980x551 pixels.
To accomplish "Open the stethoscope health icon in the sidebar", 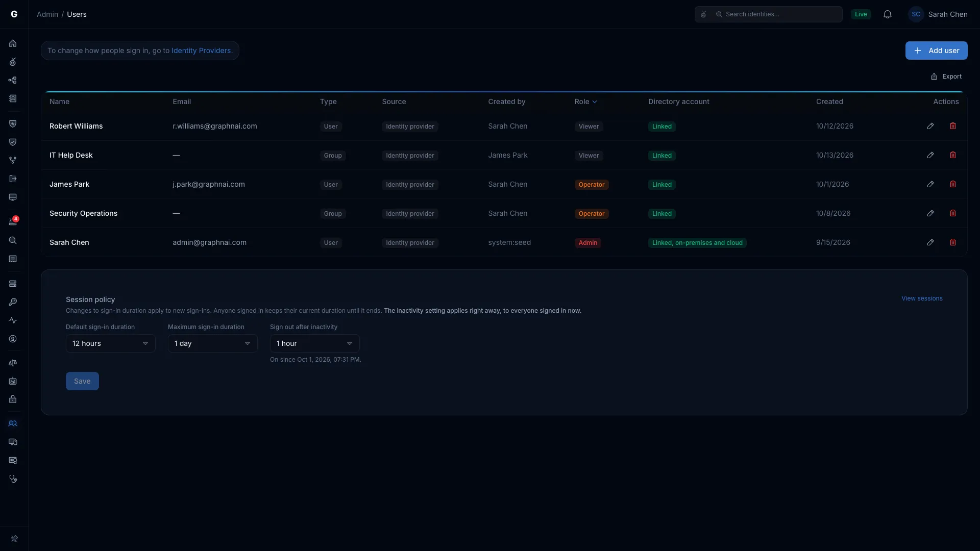I will (x=13, y=479).
